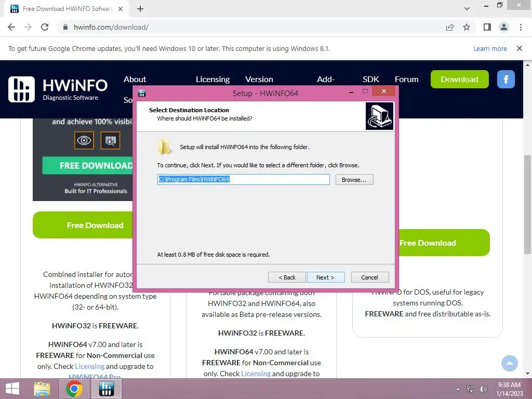Show hidden system tray icons
The image size is (532, 399).
tap(458, 389)
